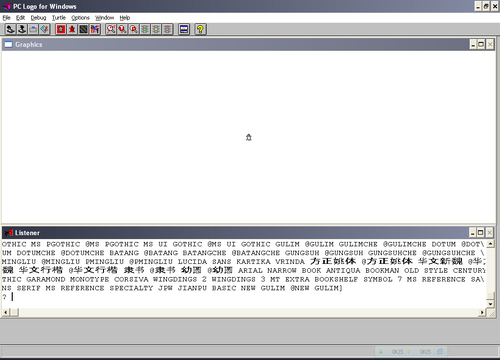Click the orange upload arrow in status overlay
Viewport: 500px width, 360px height.
pyautogui.click(x=409, y=351)
